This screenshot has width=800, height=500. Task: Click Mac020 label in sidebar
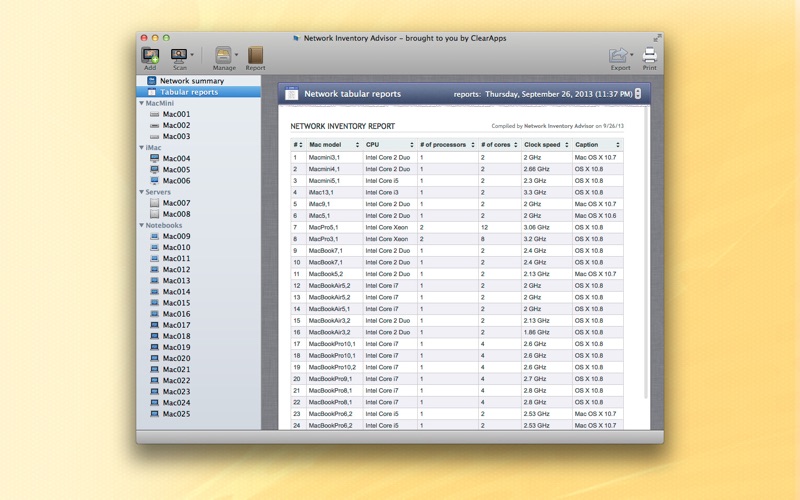(x=177, y=358)
